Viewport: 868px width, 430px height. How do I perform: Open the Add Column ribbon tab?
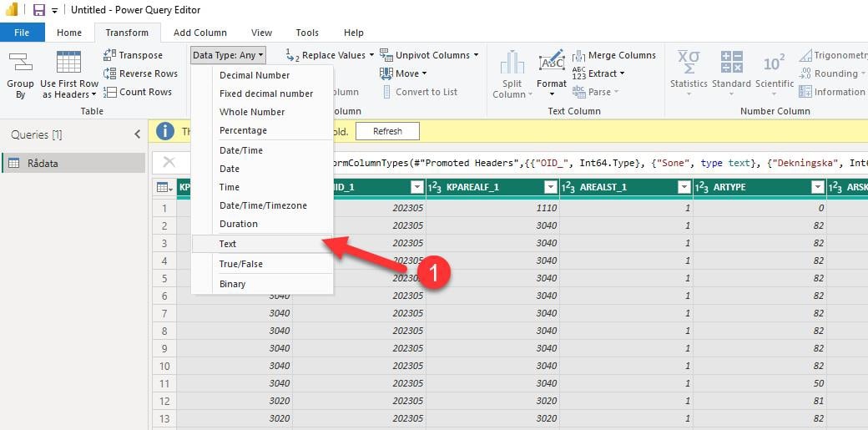coord(200,33)
